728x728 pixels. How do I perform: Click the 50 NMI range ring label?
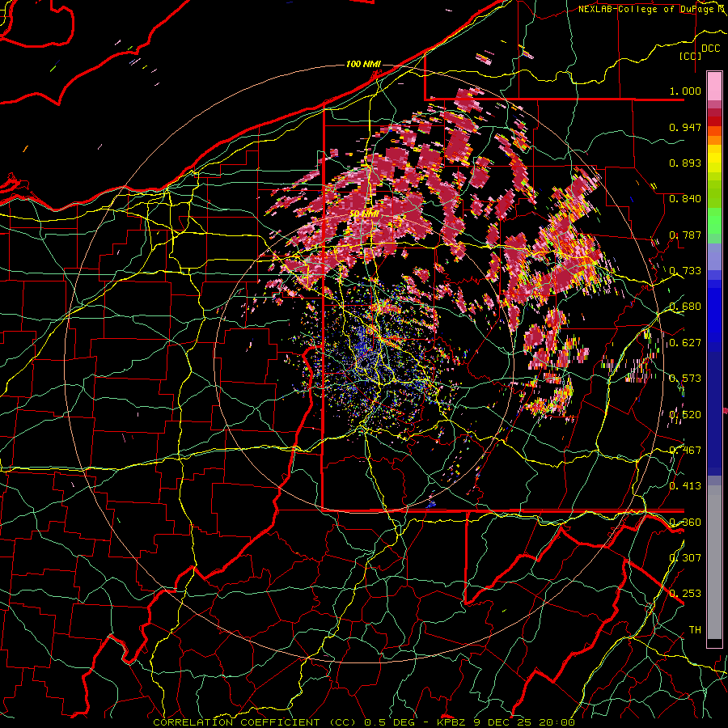click(x=365, y=214)
